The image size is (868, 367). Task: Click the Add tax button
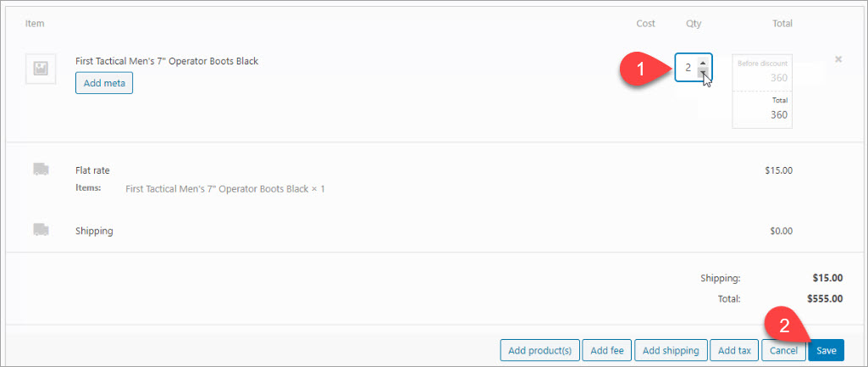pyautogui.click(x=734, y=350)
